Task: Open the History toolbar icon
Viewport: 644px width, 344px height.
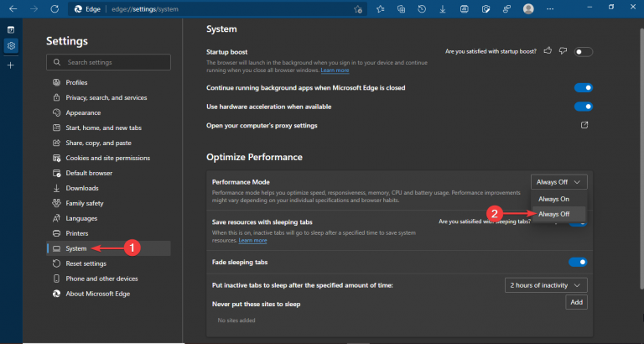Action: (422, 9)
